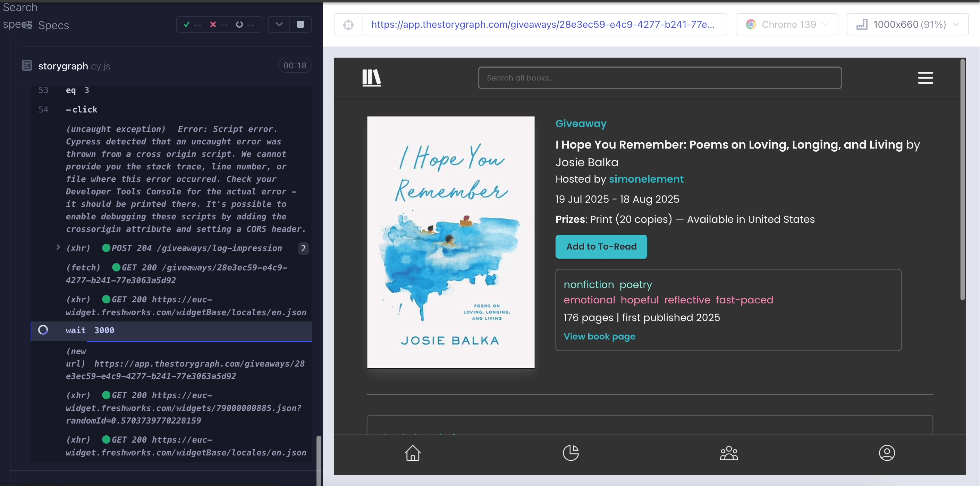Click the I Hope You Remember book cover
Screen dimensions: 980x486
coord(450,242)
